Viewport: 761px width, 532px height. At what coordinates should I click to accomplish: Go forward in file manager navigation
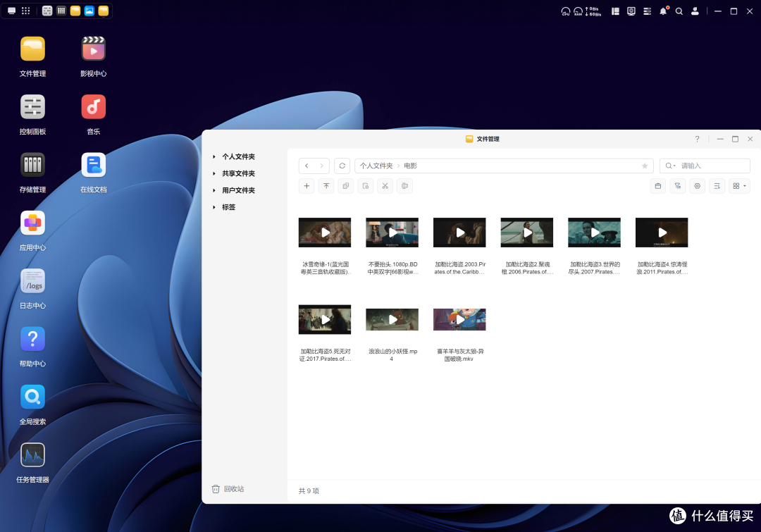pyautogui.click(x=321, y=166)
